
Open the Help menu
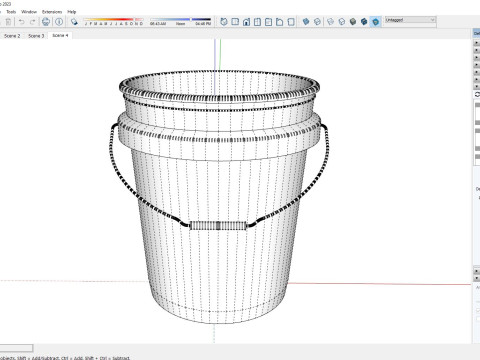72,12
